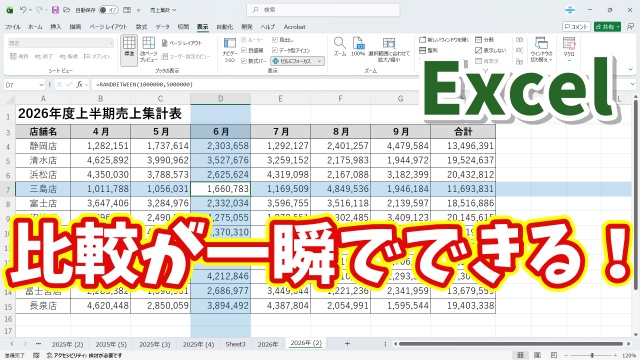Toggle the ルーラー ruler checkbox
Viewport: 640px width, 360px height.
[x=244, y=40]
